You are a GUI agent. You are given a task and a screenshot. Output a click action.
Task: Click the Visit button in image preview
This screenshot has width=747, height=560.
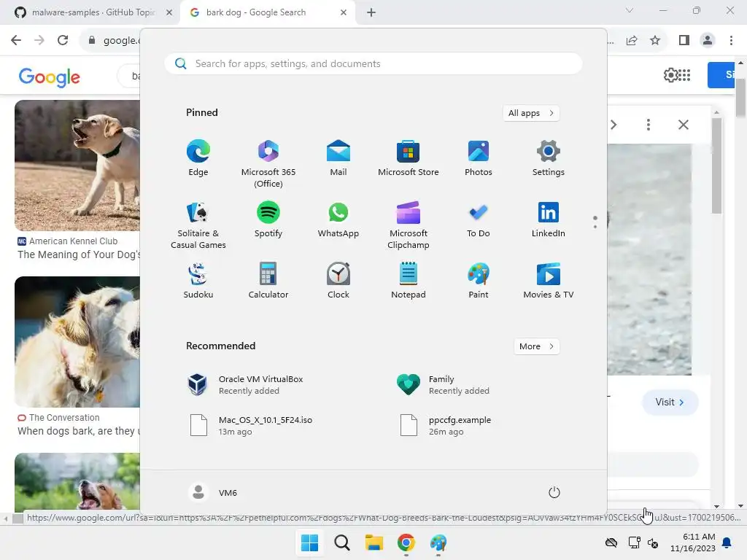point(670,402)
